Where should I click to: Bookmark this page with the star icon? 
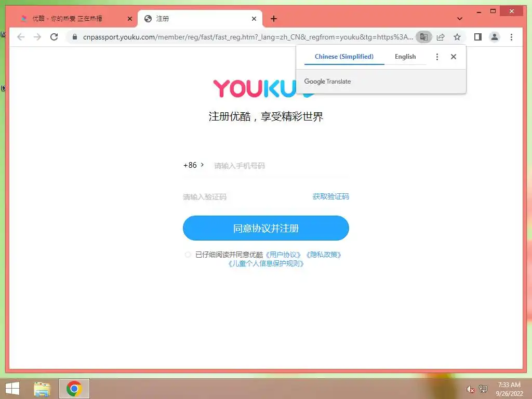click(457, 37)
